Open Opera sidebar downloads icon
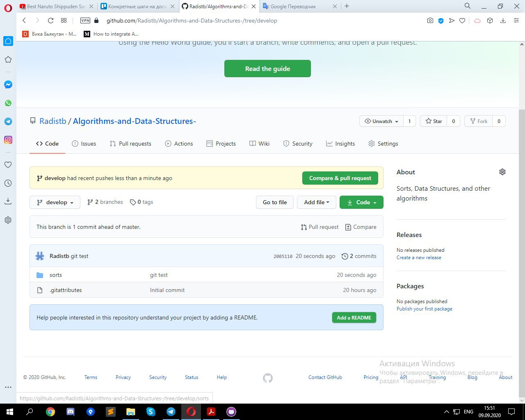This screenshot has height=420, width=525. point(8,201)
